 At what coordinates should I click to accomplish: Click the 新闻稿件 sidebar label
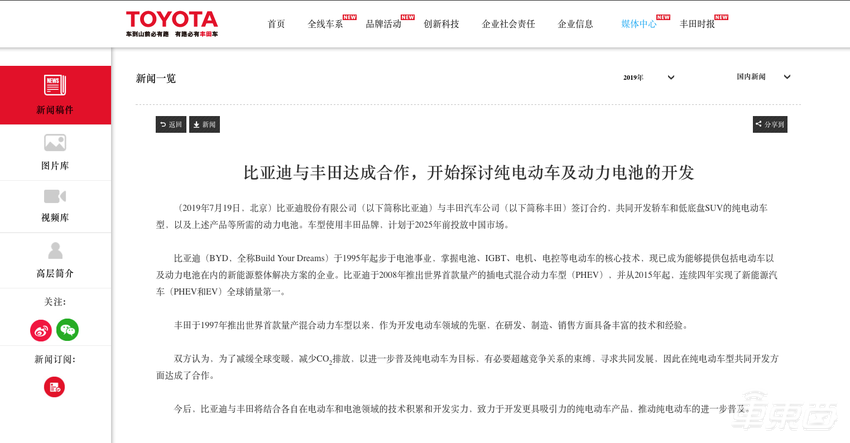55,110
